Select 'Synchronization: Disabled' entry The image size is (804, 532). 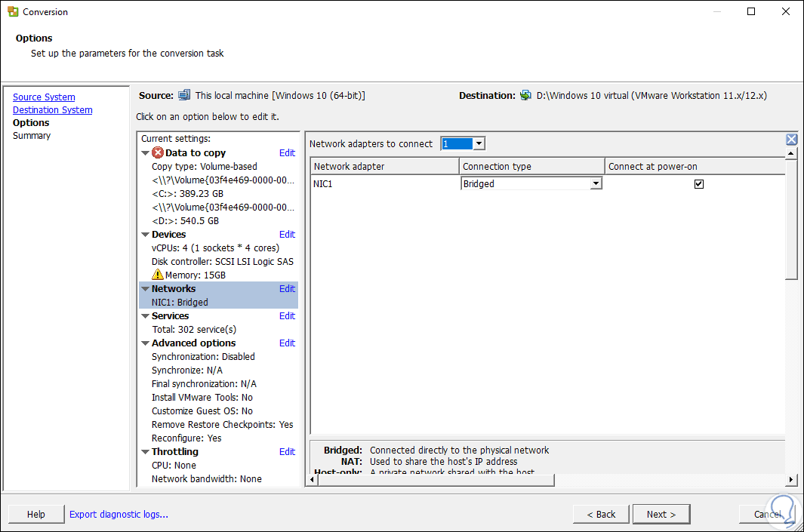(203, 357)
